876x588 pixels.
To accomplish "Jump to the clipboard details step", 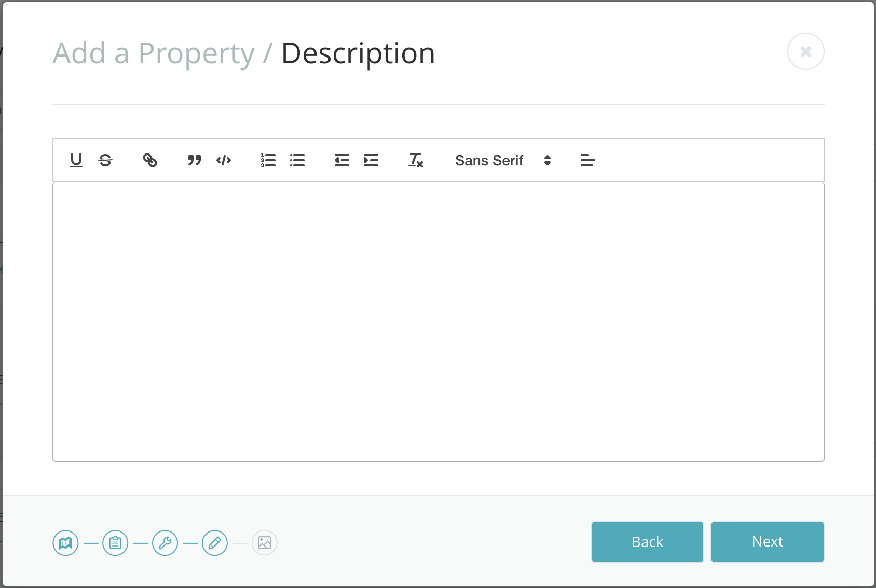I will (115, 543).
